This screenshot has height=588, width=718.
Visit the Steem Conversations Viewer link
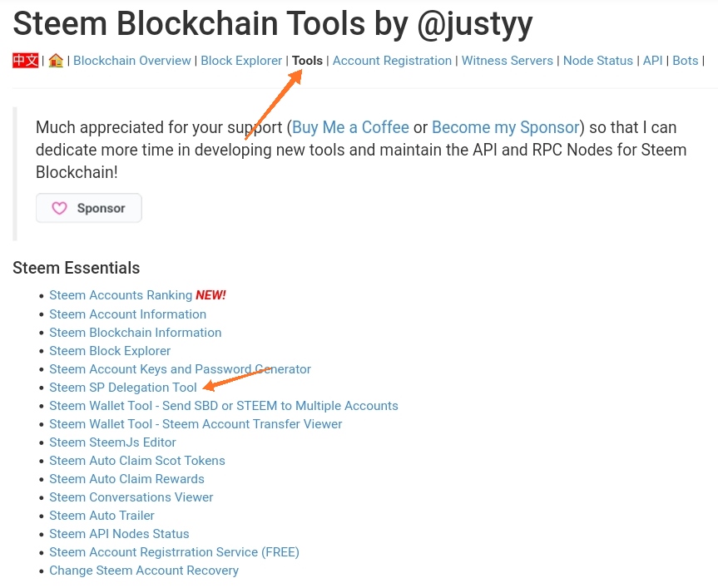pos(131,497)
